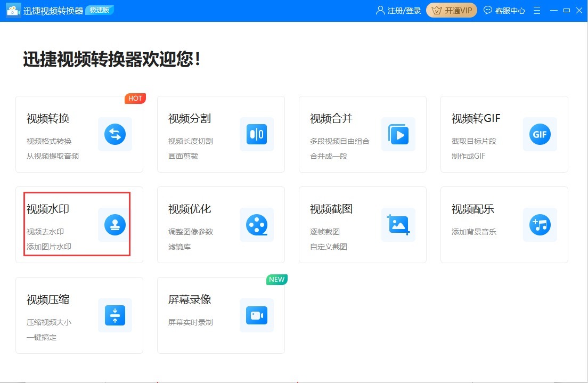Click the 视频水印 stamp icon
The image size is (588, 383).
click(x=115, y=225)
